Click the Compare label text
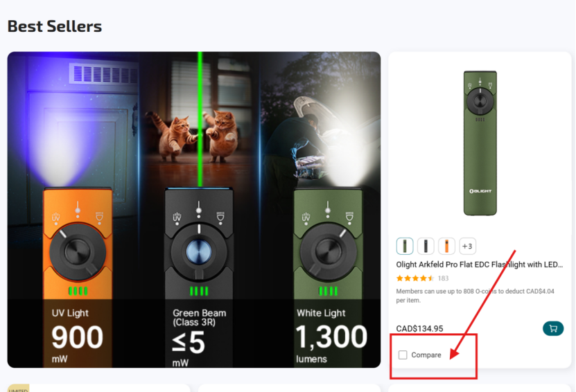 [426, 355]
